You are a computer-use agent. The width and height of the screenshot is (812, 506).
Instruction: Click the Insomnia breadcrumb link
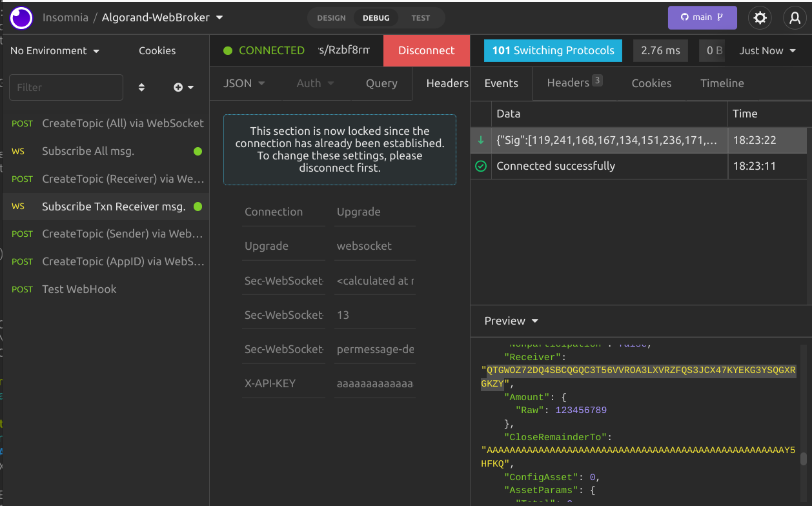(65, 17)
